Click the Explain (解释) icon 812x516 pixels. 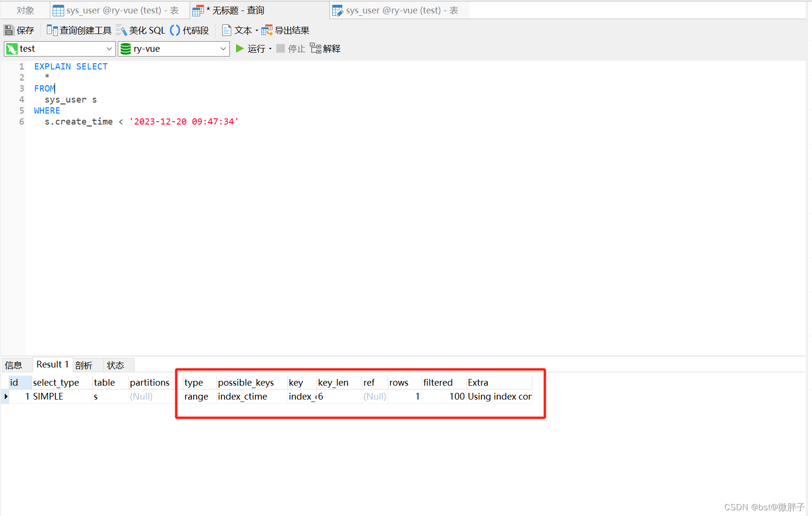tap(316, 48)
